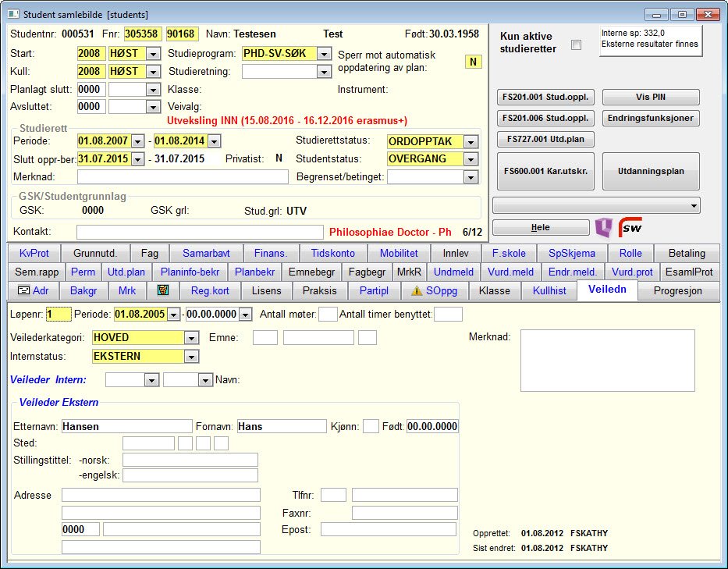This screenshot has height=569, width=728.
Task: Click the Antall timer benyttet field
Action: click(x=448, y=315)
